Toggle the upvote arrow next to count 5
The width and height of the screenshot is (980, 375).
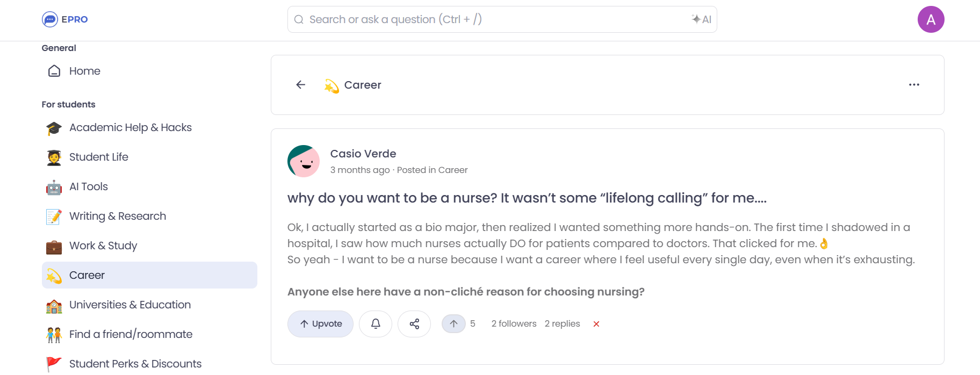453,323
